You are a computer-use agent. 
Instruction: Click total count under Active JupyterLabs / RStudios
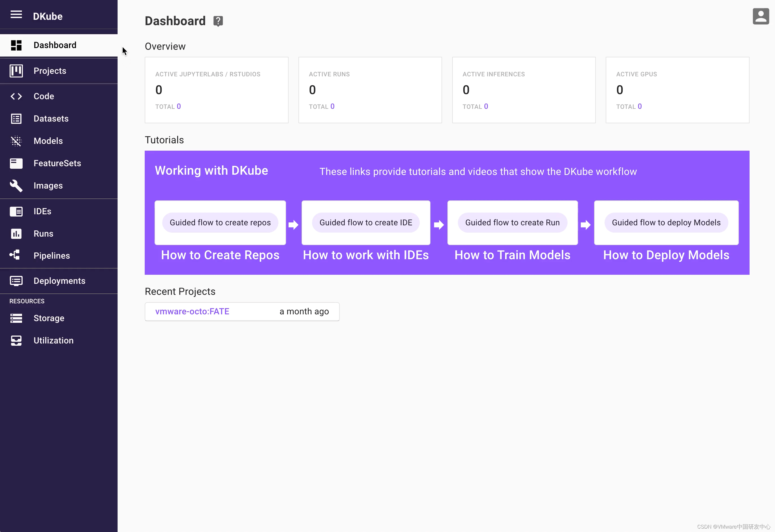[179, 106]
